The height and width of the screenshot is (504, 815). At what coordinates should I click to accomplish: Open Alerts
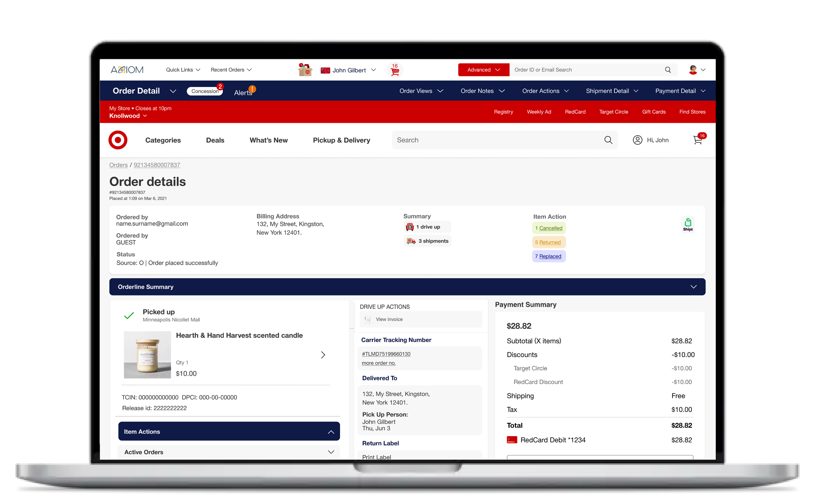click(243, 92)
